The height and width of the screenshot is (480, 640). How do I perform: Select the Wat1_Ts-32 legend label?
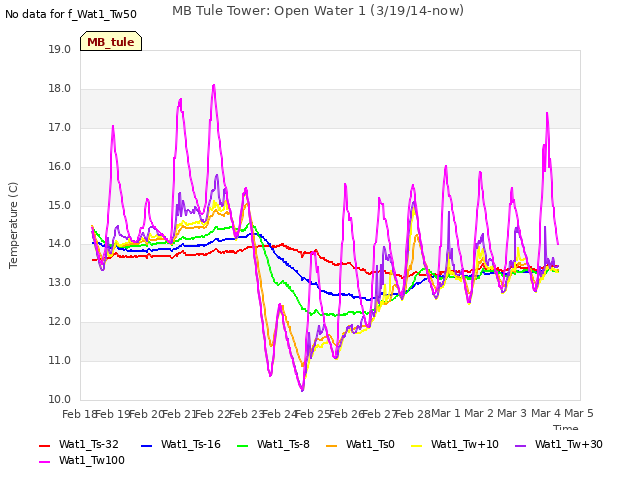[89, 444]
